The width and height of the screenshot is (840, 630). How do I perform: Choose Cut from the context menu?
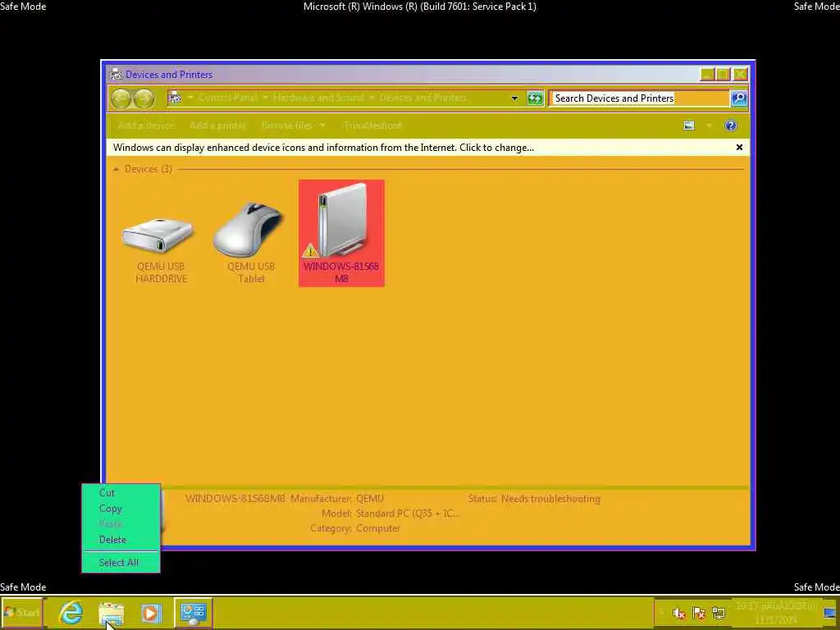coord(121,493)
